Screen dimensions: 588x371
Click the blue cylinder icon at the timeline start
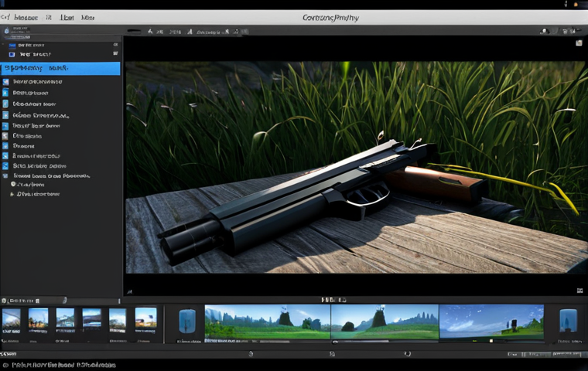coord(187,322)
